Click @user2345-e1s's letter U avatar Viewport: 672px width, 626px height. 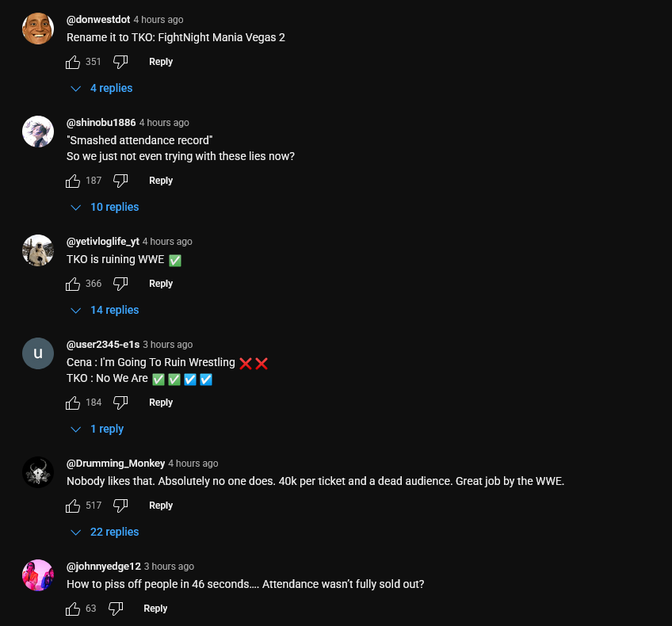[38, 353]
